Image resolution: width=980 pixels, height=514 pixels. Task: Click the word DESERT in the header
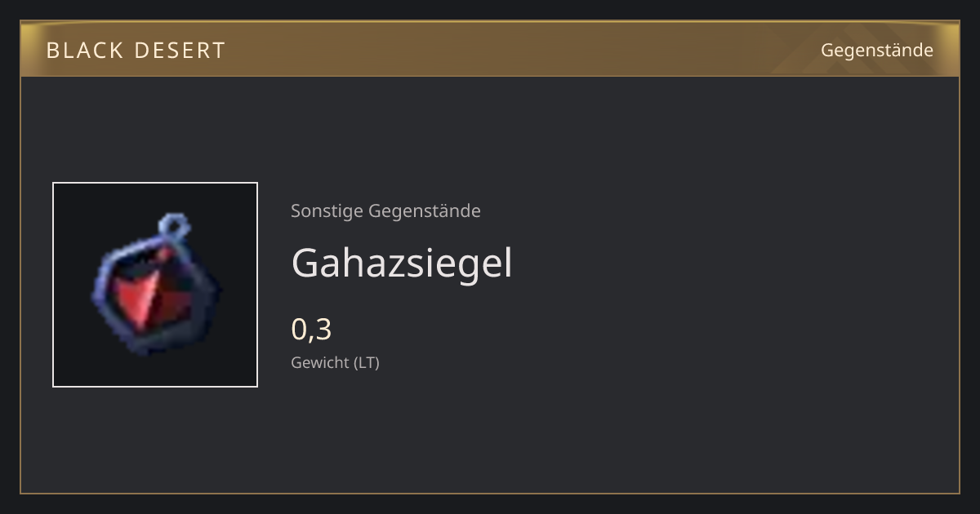pyautogui.click(x=179, y=51)
